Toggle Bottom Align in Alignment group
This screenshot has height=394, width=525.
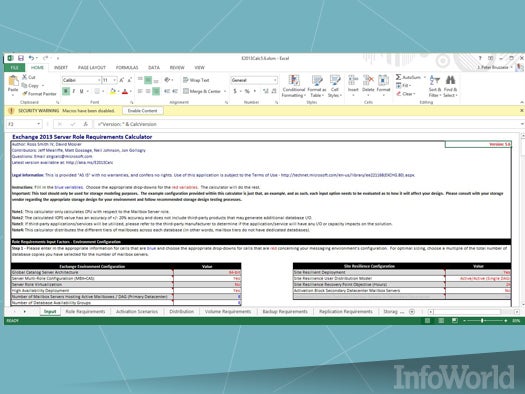tap(156, 80)
